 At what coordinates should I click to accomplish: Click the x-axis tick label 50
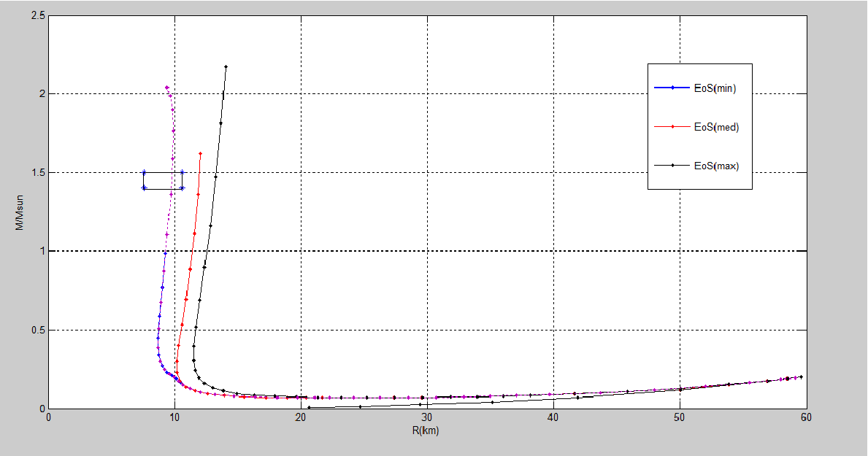[680, 418]
